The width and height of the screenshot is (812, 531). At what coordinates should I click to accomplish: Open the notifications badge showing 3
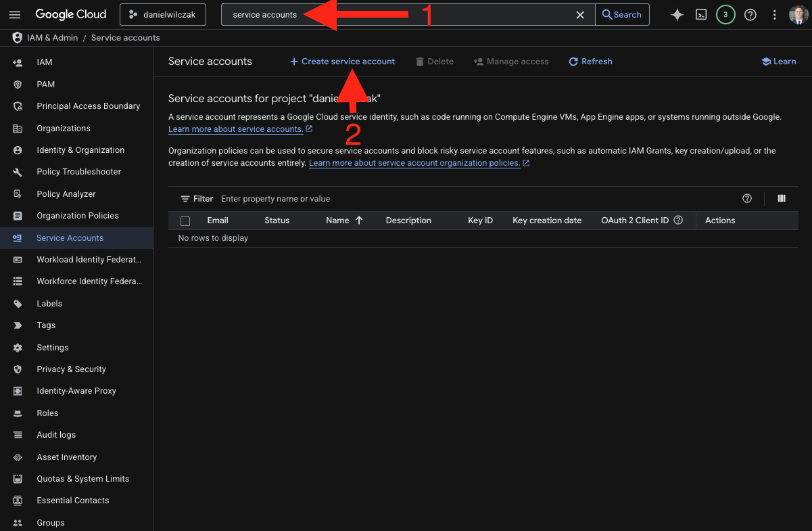[725, 15]
